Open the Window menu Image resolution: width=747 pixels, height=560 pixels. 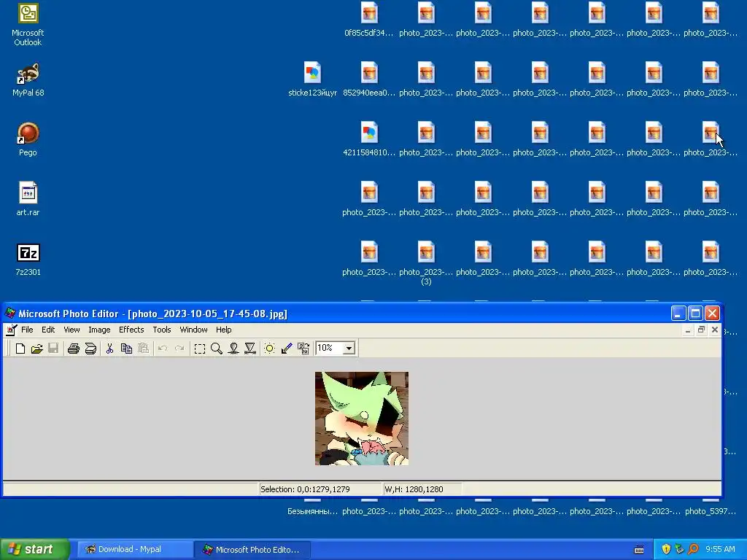click(193, 330)
